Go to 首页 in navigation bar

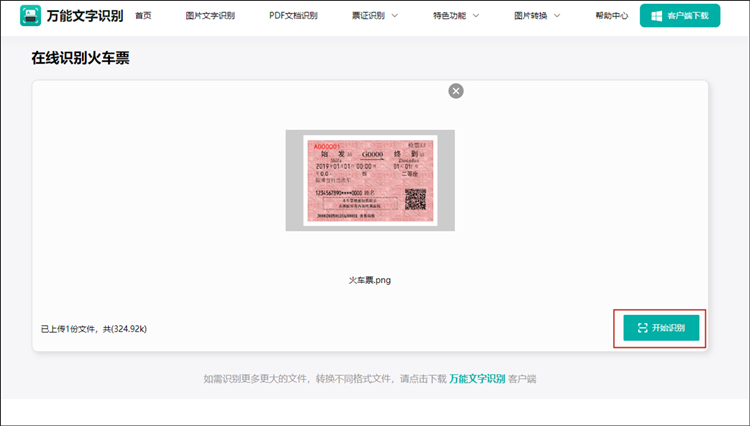click(x=143, y=16)
